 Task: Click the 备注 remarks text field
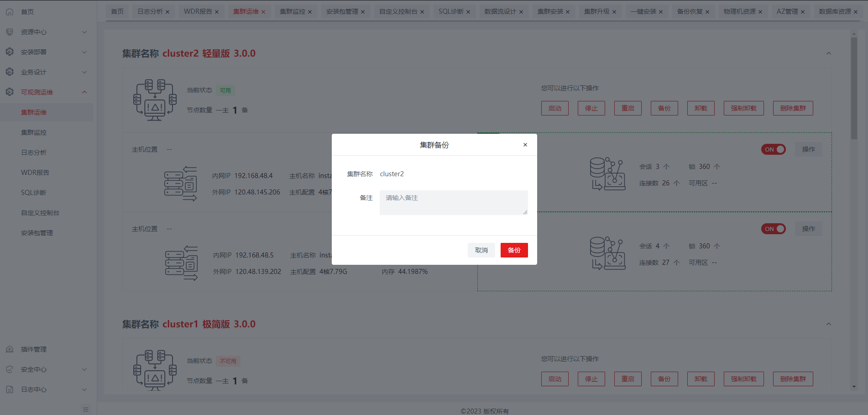tap(453, 202)
